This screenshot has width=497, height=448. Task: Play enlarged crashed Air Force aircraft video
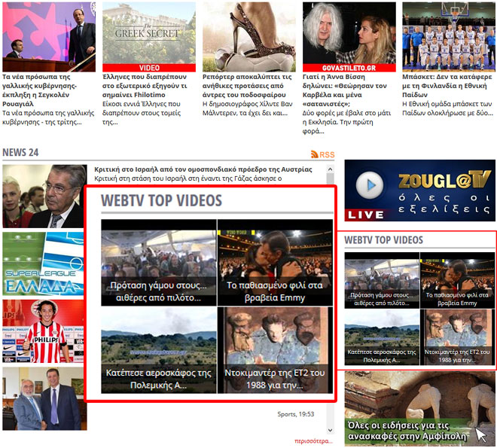pyautogui.click(x=158, y=349)
